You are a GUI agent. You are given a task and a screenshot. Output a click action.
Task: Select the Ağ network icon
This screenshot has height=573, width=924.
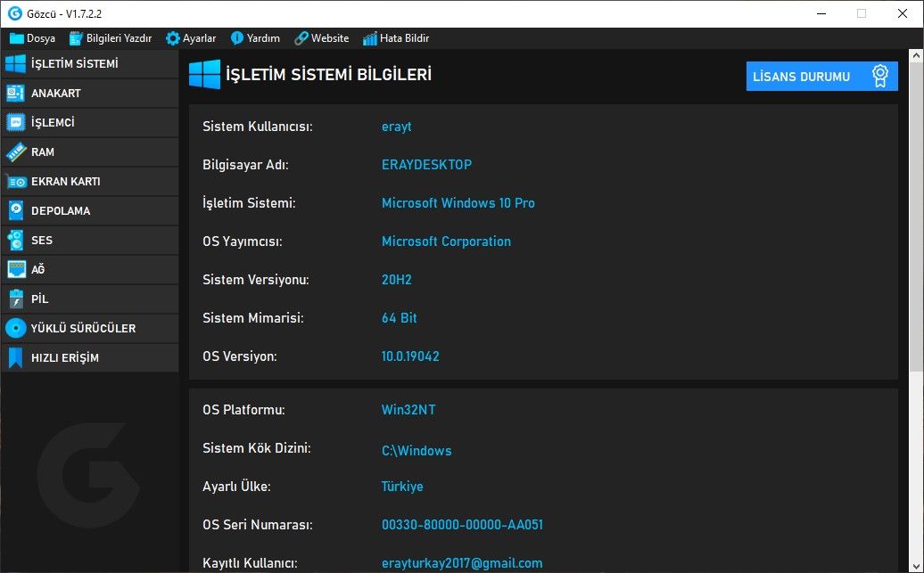[16, 270]
